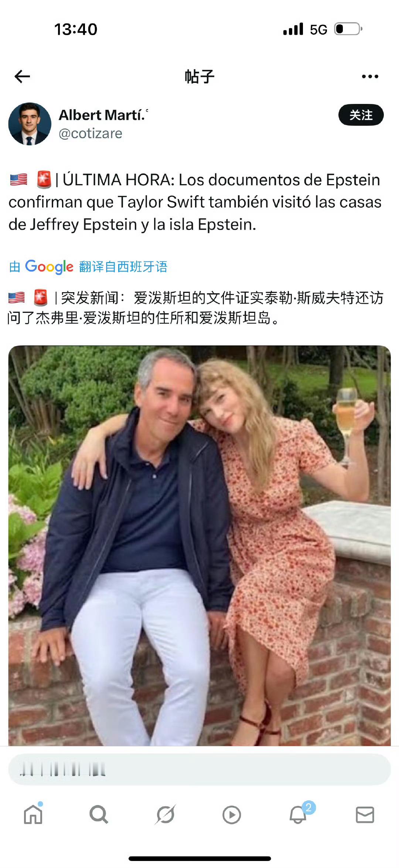Tap the battery indicator in status bar
Viewport: 399px width, 868px height.
point(348,29)
